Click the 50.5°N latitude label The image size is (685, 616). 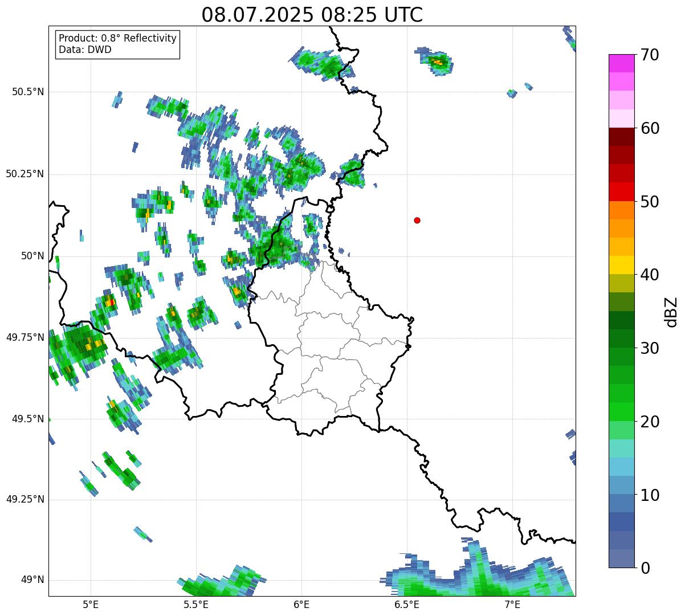pos(27,92)
